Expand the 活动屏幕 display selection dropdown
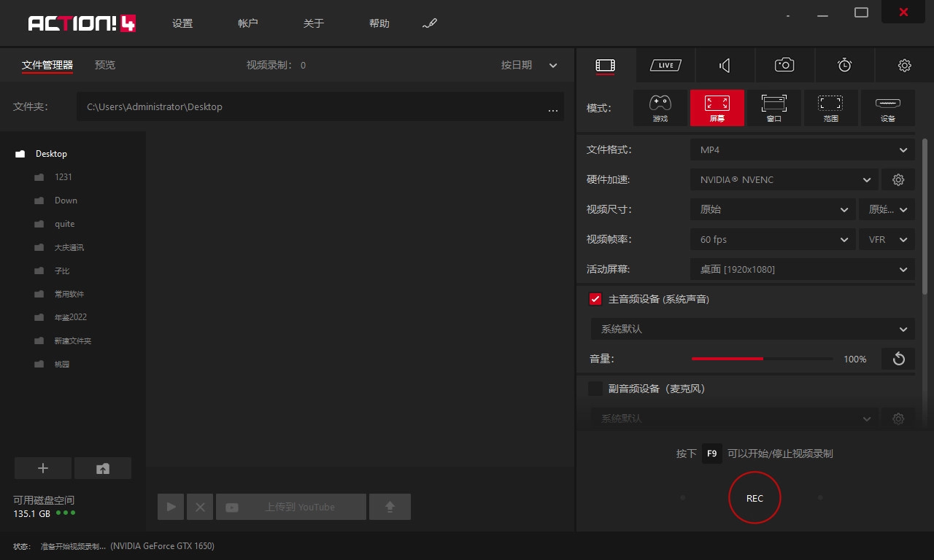The height and width of the screenshot is (560, 934). 802,269
